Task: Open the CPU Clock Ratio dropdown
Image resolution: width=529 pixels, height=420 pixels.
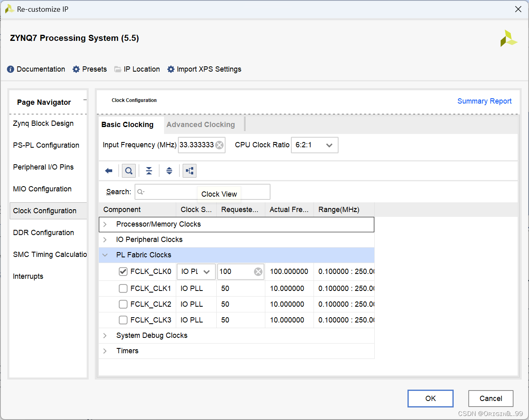Action: pos(315,145)
